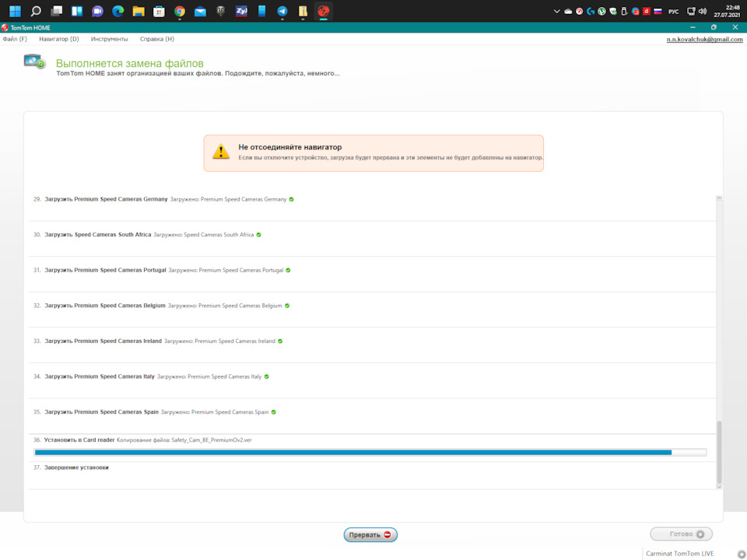Click green checkmark next to Speed Cameras South Africa

coord(258,235)
